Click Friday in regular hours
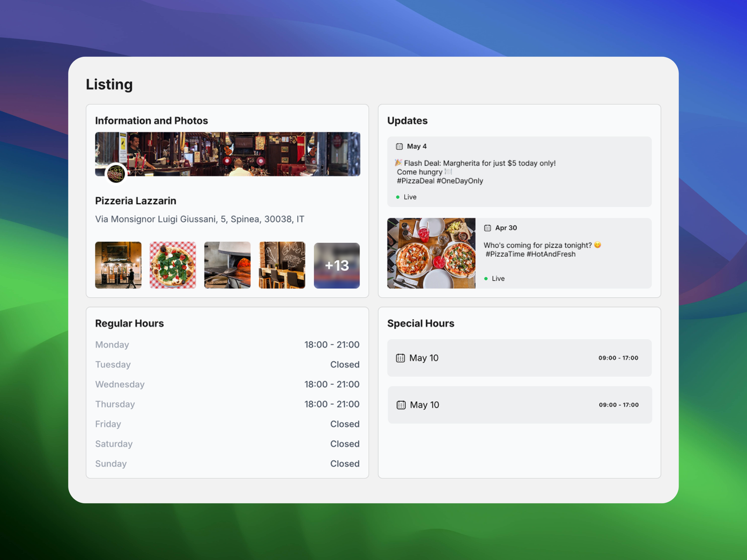Image resolution: width=747 pixels, height=560 pixels. tap(108, 424)
